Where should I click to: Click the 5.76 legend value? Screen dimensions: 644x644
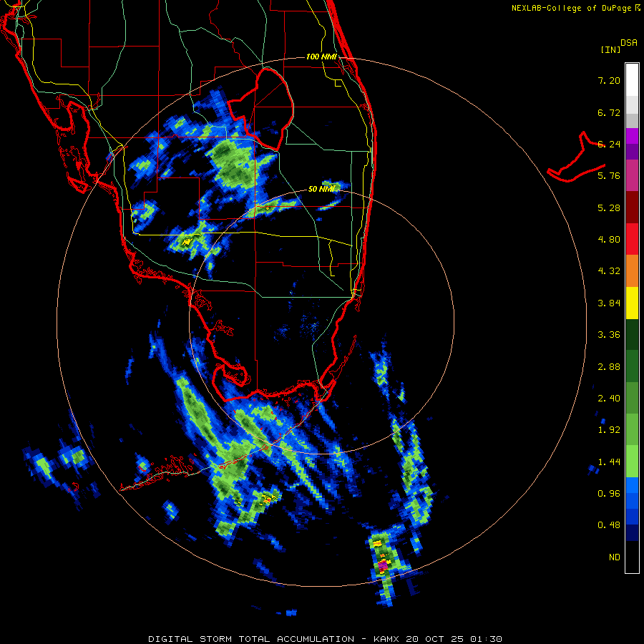tap(609, 176)
